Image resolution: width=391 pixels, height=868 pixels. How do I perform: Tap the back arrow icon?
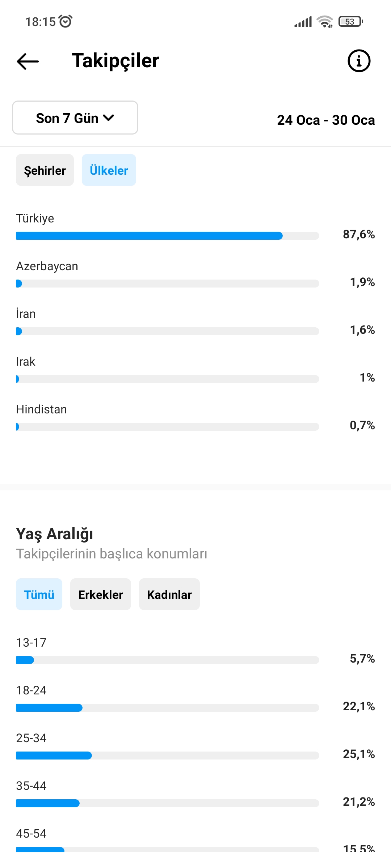click(28, 61)
